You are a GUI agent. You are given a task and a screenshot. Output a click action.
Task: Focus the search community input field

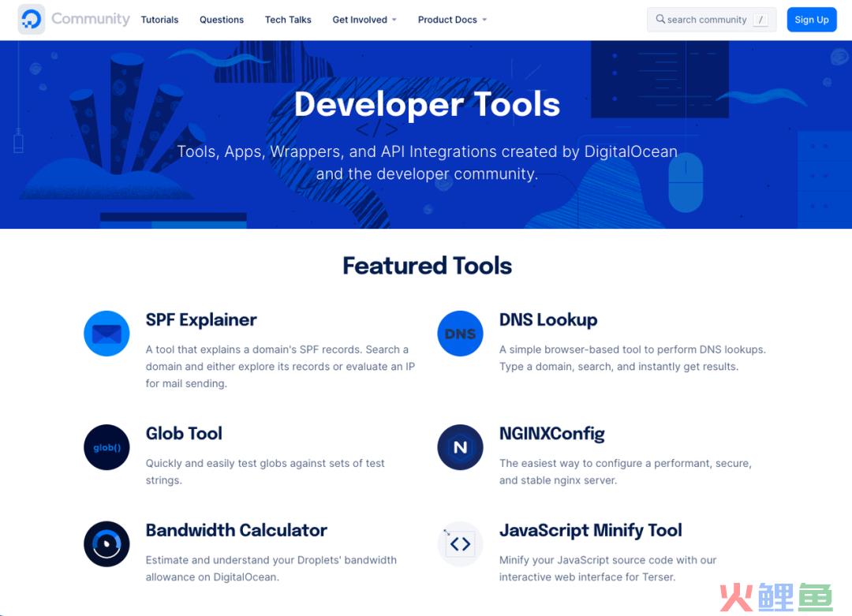click(x=712, y=20)
